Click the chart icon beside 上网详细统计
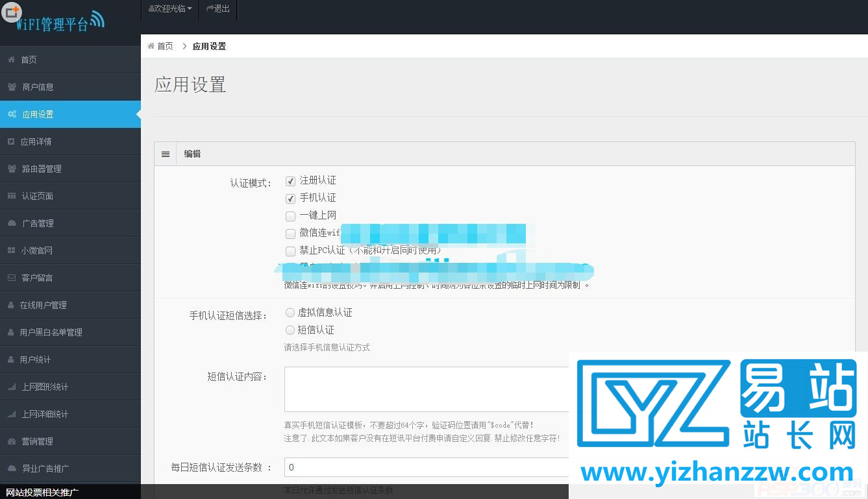This screenshot has height=499, width=868. (x=12, y=414)
